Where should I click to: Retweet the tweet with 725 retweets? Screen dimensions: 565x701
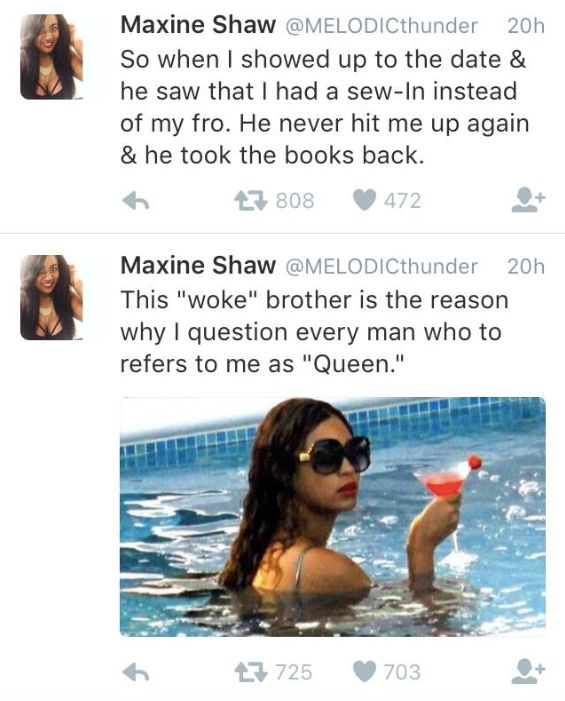click(x=251, y=672)
